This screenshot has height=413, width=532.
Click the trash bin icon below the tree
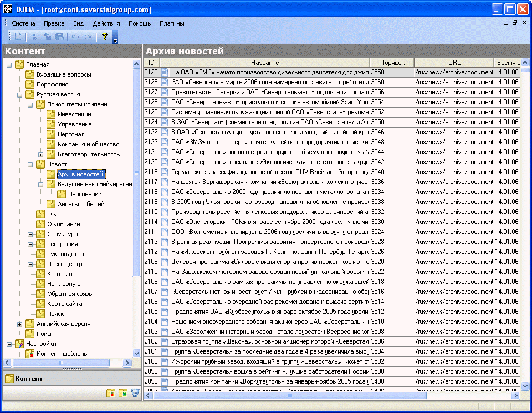click(x=135, y=392)
